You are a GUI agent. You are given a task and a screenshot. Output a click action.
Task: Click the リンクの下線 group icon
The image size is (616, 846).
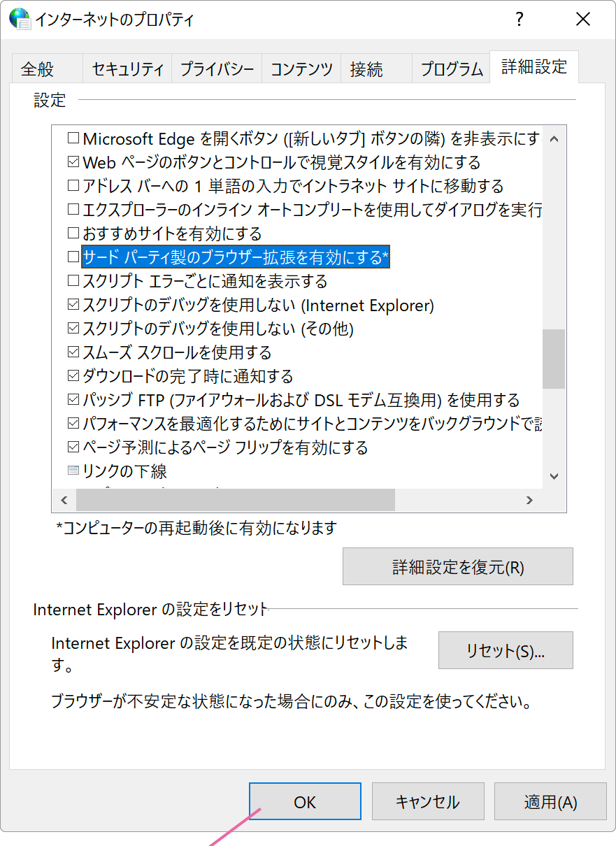[x=73, y=471]
